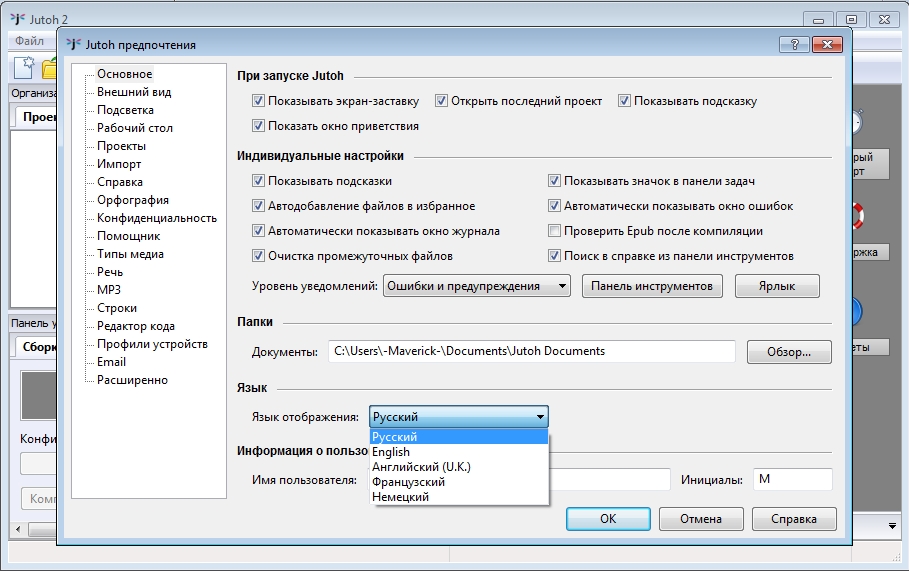Screen dimensions: 909x571
Task: Open 'Помощник' preferences page
Action: pos(128,235)
